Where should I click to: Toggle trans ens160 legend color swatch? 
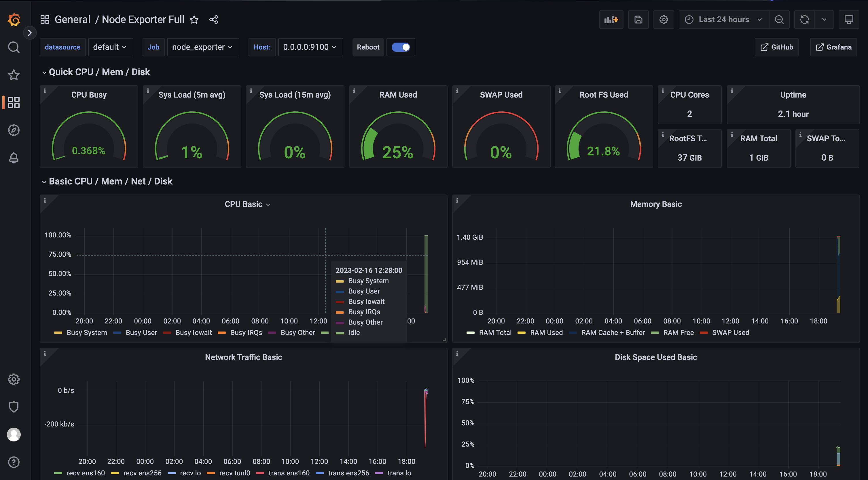[x=260, y=473]
